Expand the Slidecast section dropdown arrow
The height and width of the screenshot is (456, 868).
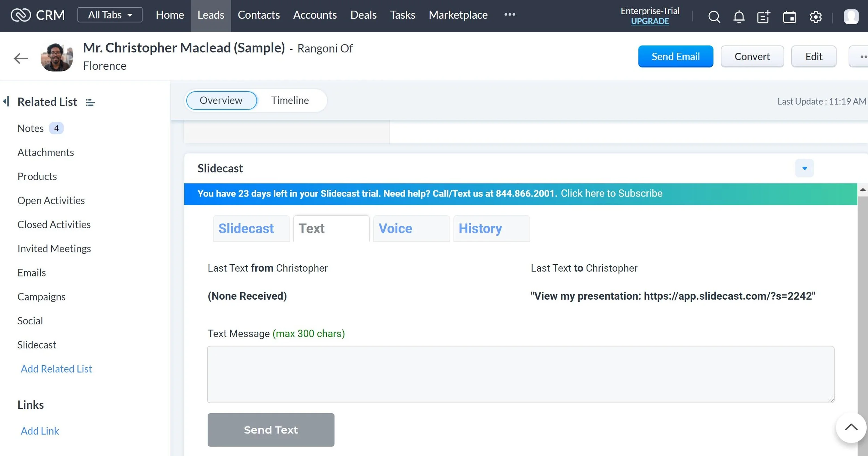(x=804, y=168)
